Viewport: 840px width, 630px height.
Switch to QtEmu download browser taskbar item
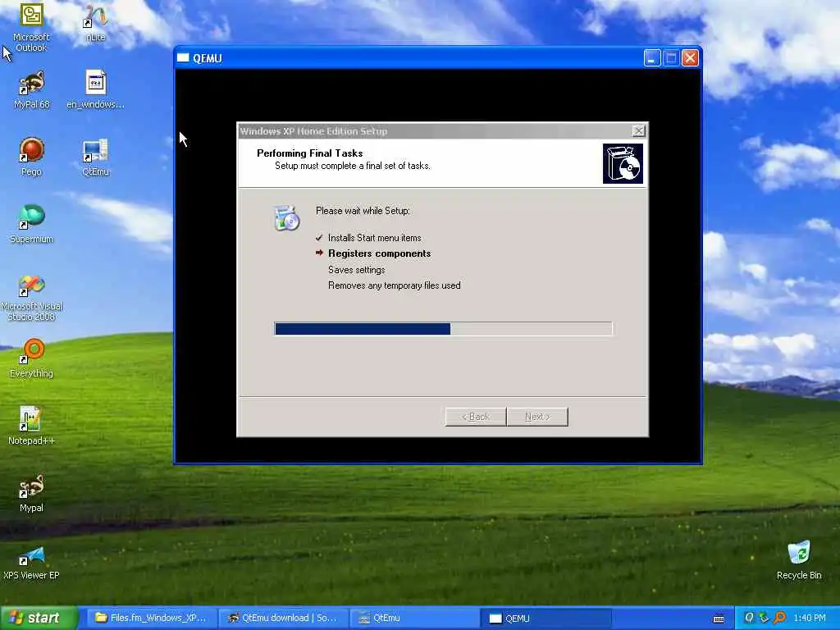point(283,619)
